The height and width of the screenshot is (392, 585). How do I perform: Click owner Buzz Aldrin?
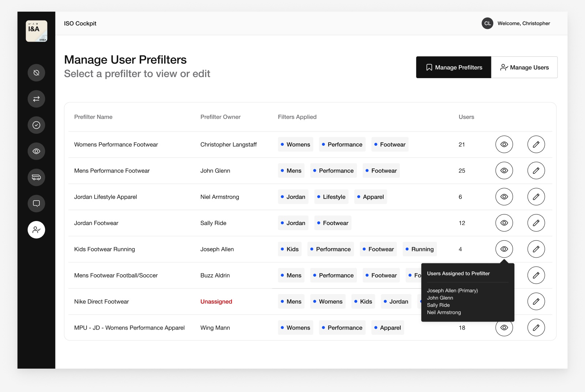(215, 275)
